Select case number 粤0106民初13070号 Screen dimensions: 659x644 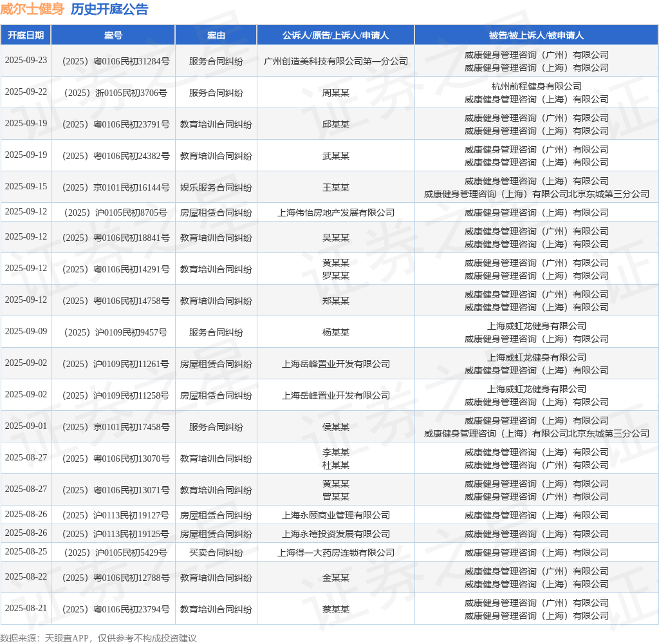pos(116,459)
